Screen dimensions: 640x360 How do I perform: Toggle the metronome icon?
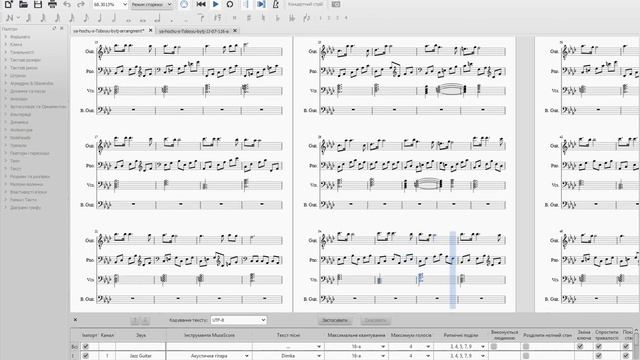(x=276, y=4)
